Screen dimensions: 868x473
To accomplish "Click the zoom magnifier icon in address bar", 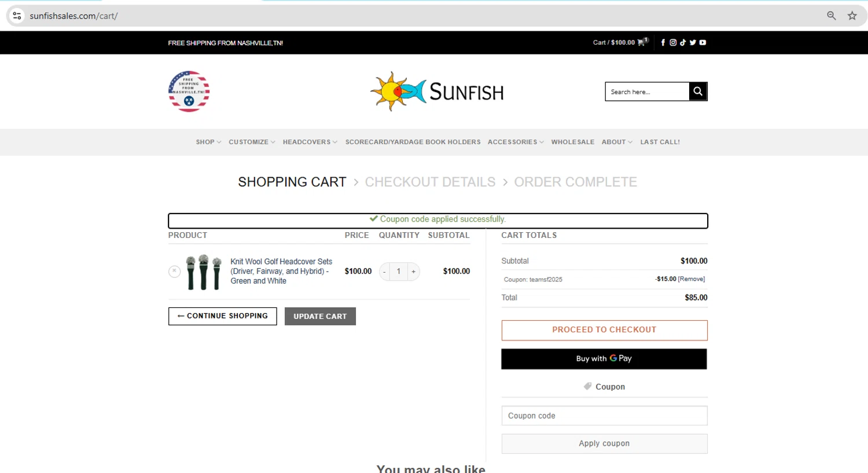I will tap(832, 16).
